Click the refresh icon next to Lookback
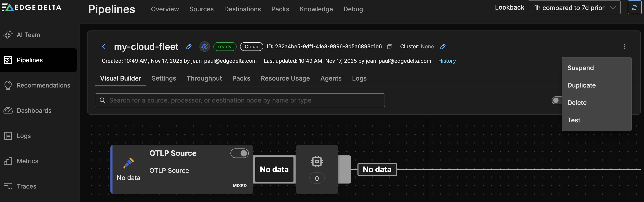The height and width of the screenshot is (202, 644). tap(634, 8)
